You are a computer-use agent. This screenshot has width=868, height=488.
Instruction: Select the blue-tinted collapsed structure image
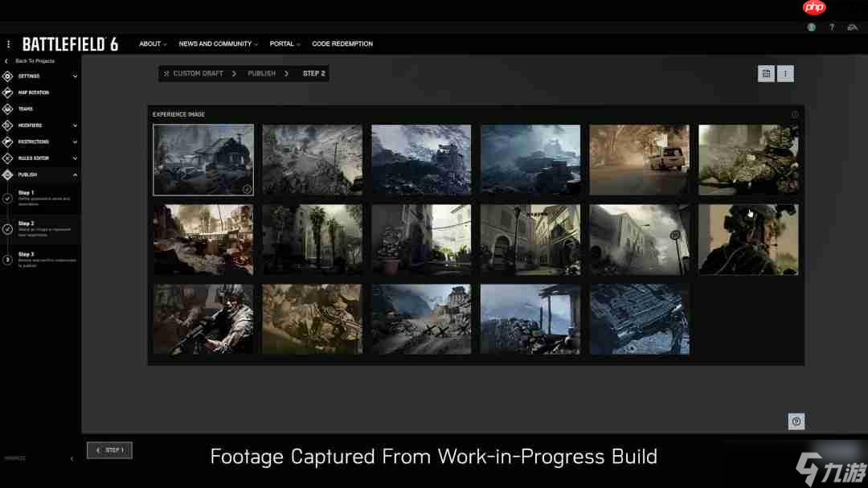tap(640, 319)
